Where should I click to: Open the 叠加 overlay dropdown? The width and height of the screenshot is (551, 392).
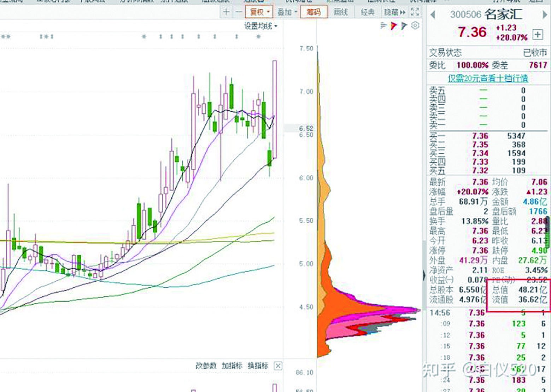tap(287, 12)
